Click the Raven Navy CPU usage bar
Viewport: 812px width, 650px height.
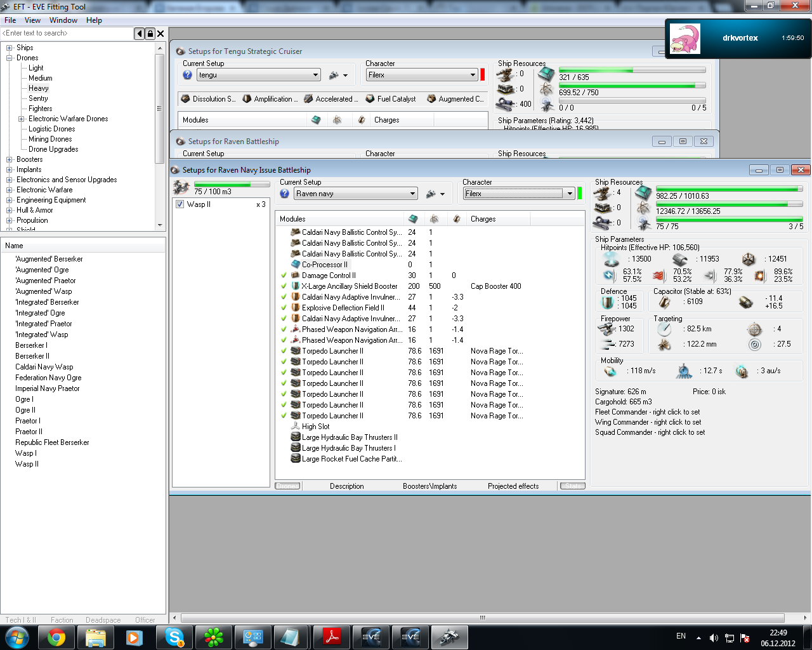tap(730, 189)
